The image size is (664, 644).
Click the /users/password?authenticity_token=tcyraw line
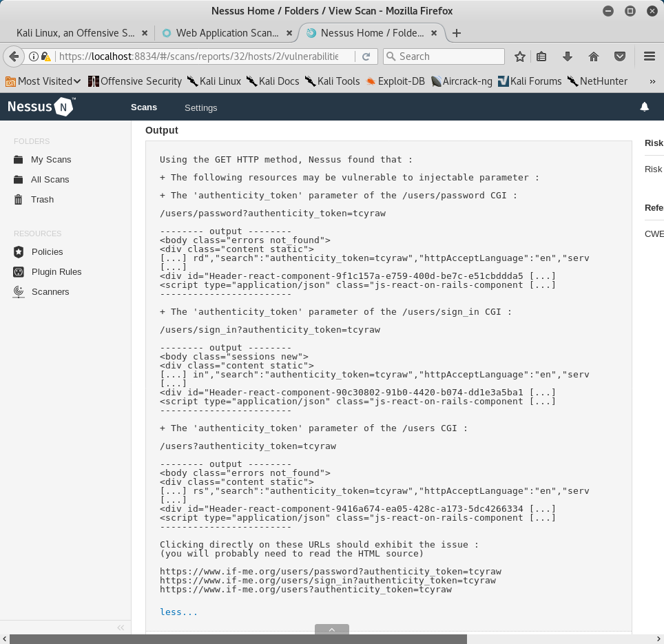click(x=273, y=214)
